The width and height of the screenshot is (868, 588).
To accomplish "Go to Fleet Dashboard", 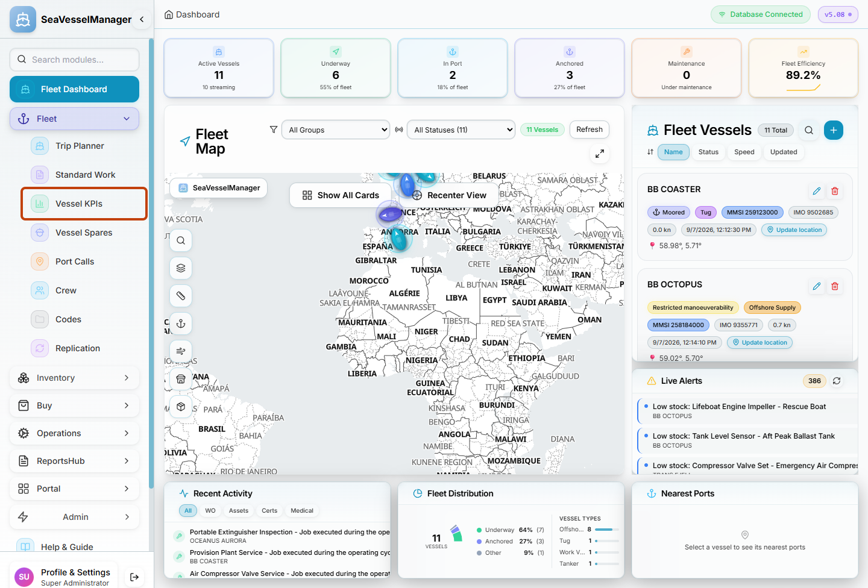I will [74, 89].
